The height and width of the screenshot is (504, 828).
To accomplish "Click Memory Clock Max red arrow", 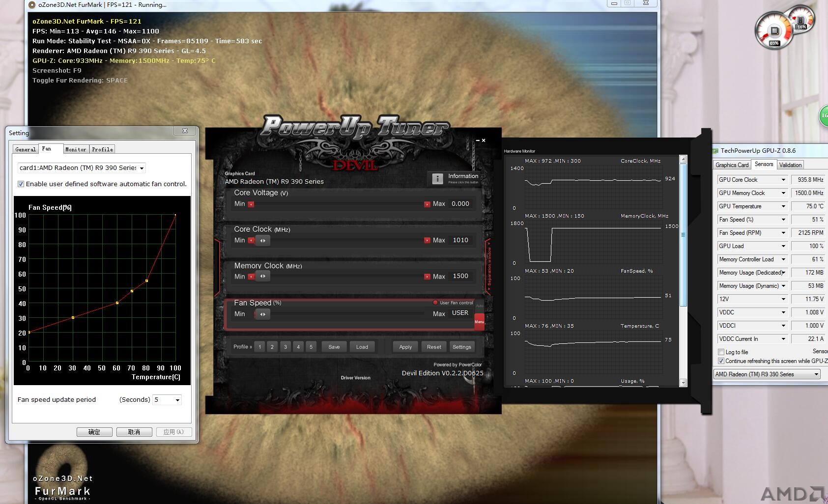I will [427, 277].
